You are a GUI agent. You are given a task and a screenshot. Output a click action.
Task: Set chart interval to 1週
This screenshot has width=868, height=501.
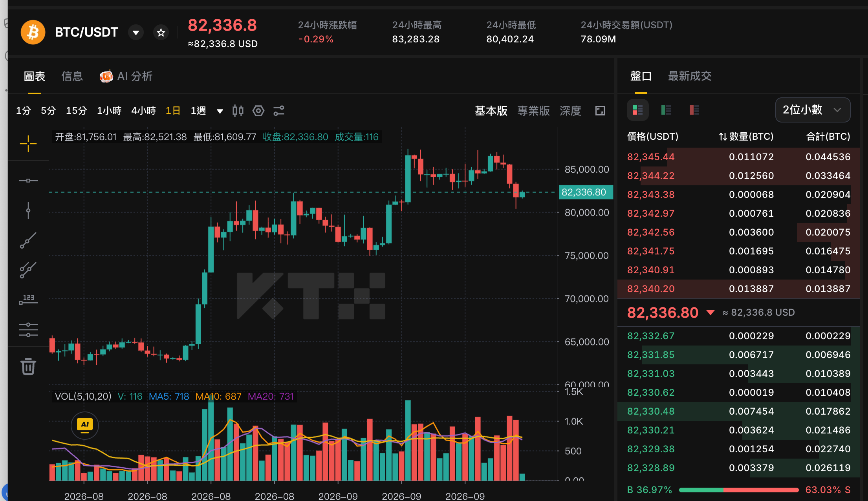[x=198, y=111]
